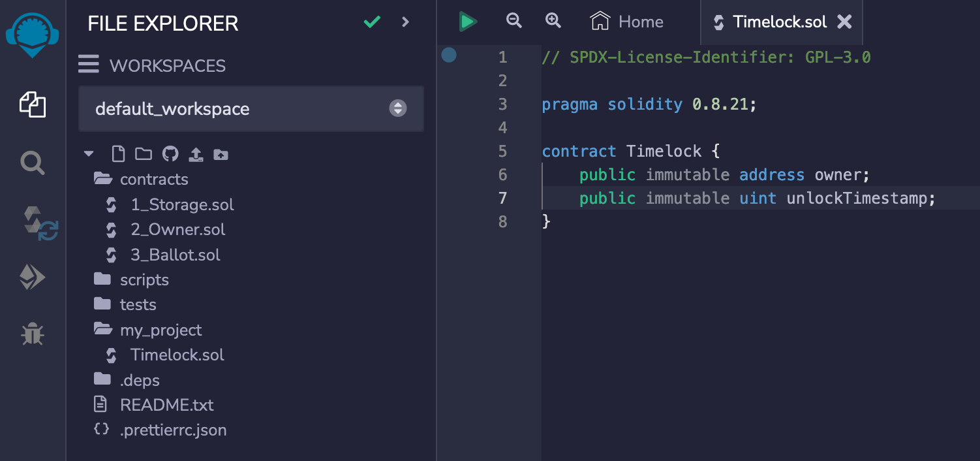Switch to the Home tab
The height and width of the screenshot is (461, 980).
point(626,21)
